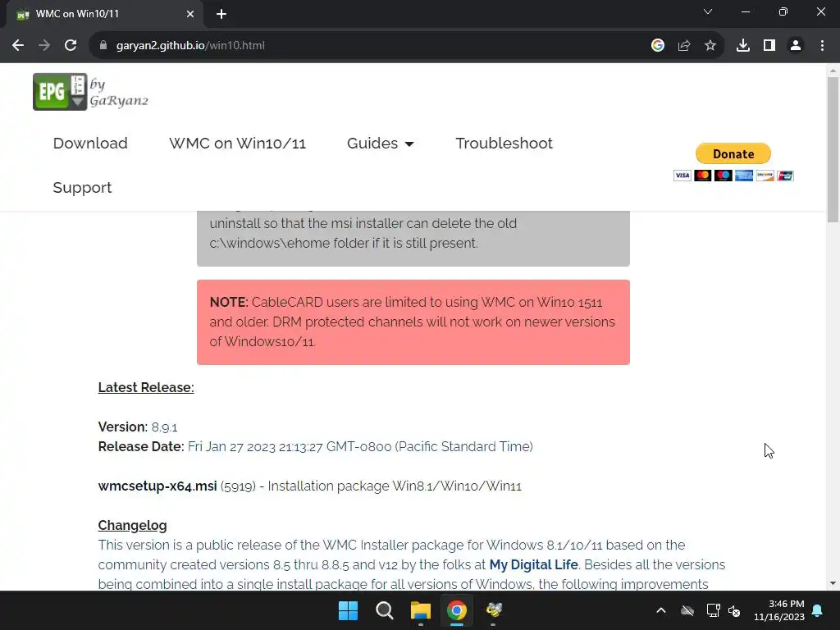Click the yellow Donate button
Viewport: 840px width, 630px height.
pyautogui.click(x=733, y=153)
